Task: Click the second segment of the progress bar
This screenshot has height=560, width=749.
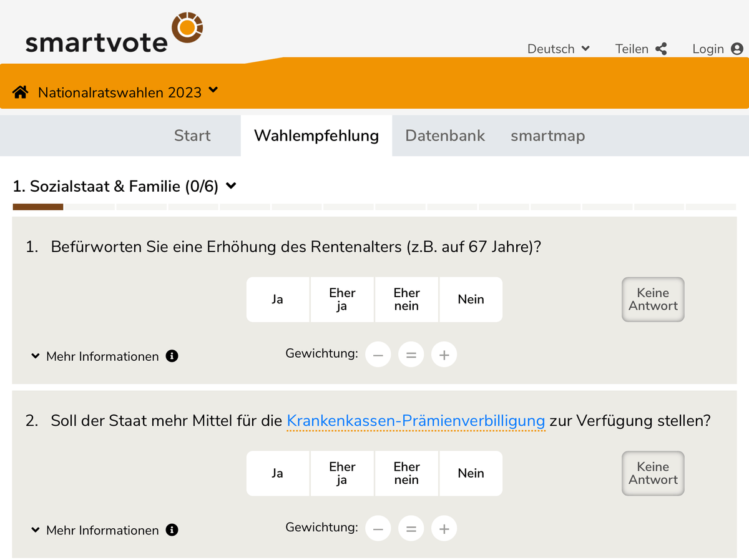Action: pyautogui.click(x=89, y=206)
